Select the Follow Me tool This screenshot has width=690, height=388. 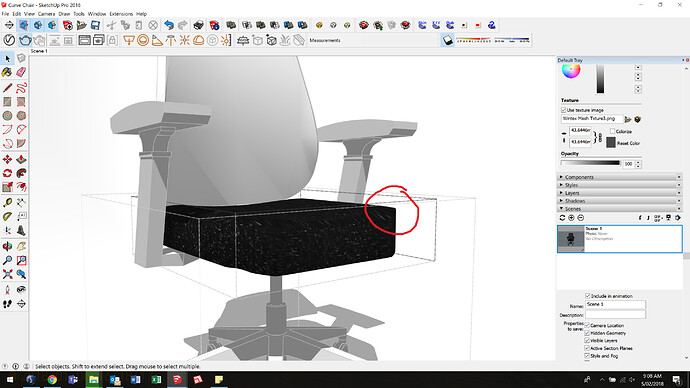[21, 173]
